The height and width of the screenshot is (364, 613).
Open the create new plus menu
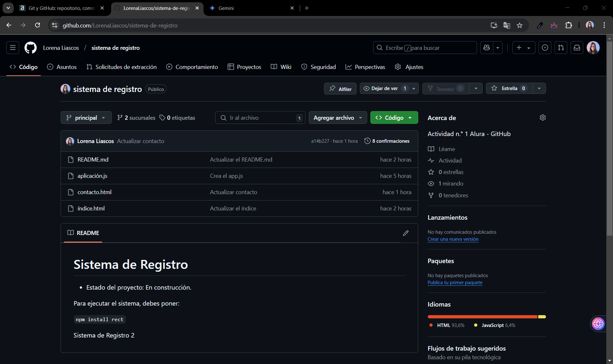[x=524, y=48]
